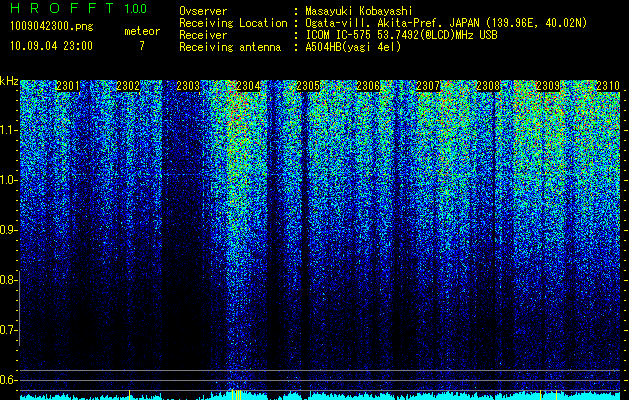Click the 1.1 kHz axis label
The image size is (629, 400).
click(x=8, y=130)
